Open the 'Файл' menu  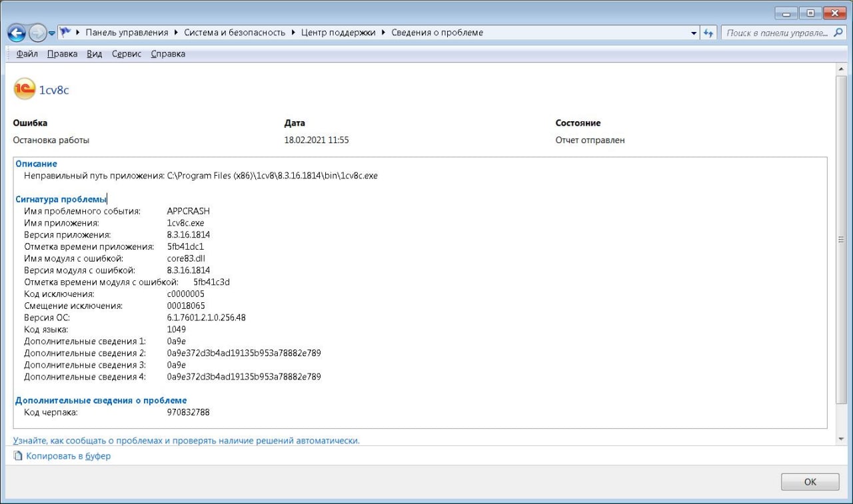[x=27, y=54]
